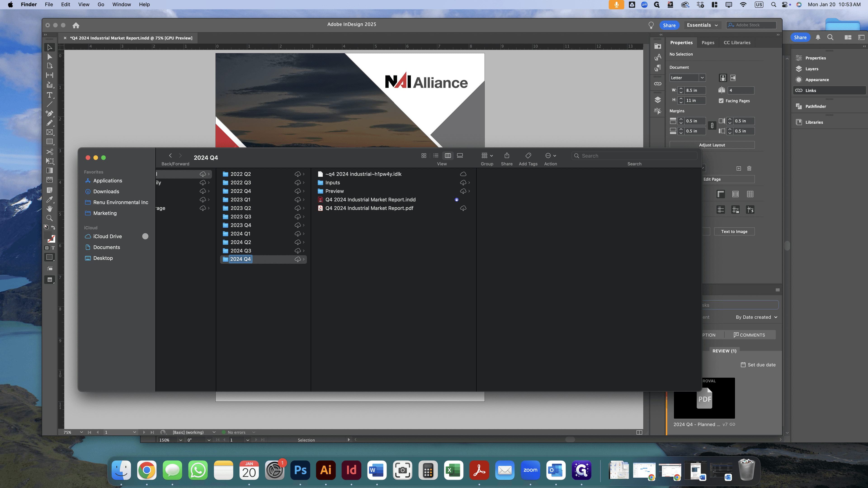
Task: Click the delete page trash icon
Action: click(x=749, y=168)
